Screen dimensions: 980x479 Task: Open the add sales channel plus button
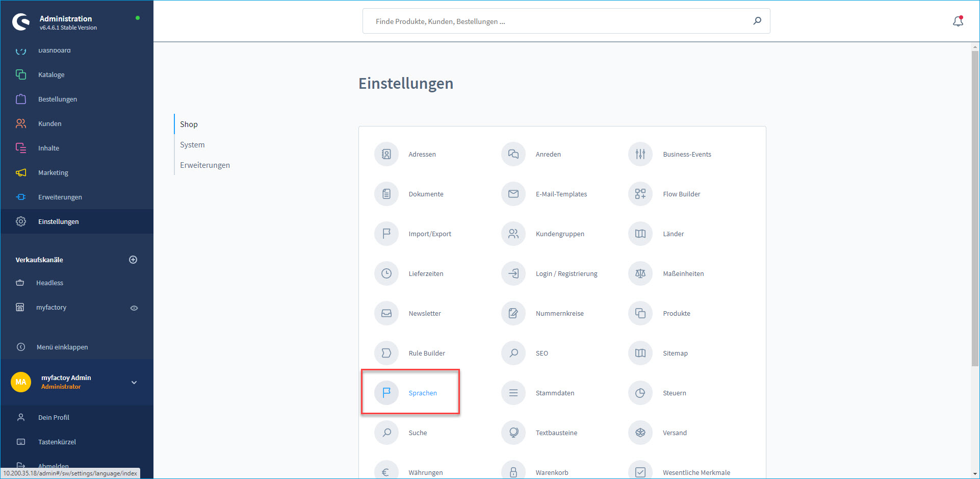click(133, 260)
